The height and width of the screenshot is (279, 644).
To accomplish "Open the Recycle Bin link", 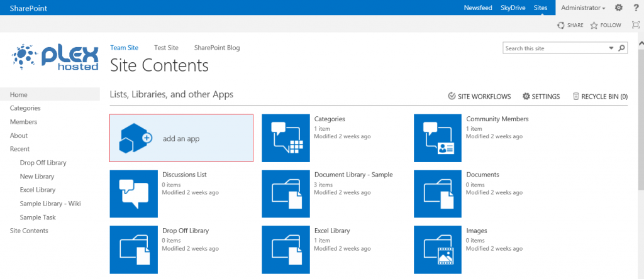I will click(x=600, y=97).
